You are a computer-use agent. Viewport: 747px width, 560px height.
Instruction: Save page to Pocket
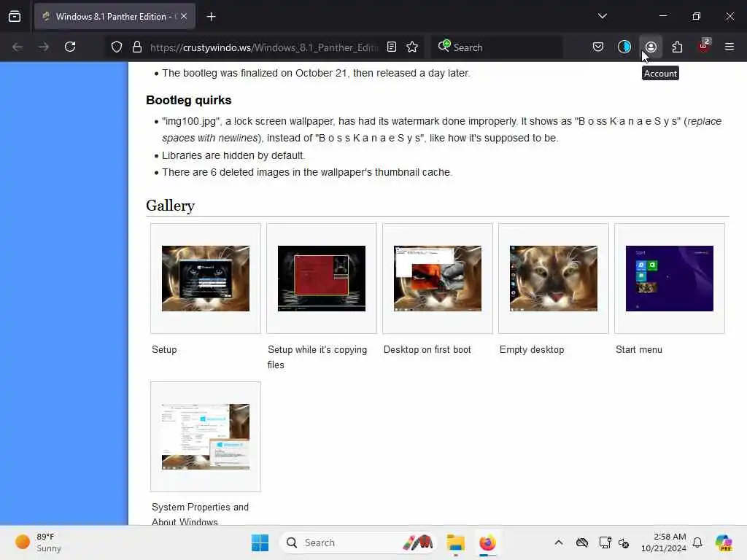pyautogui.click(x=598, y=47)
